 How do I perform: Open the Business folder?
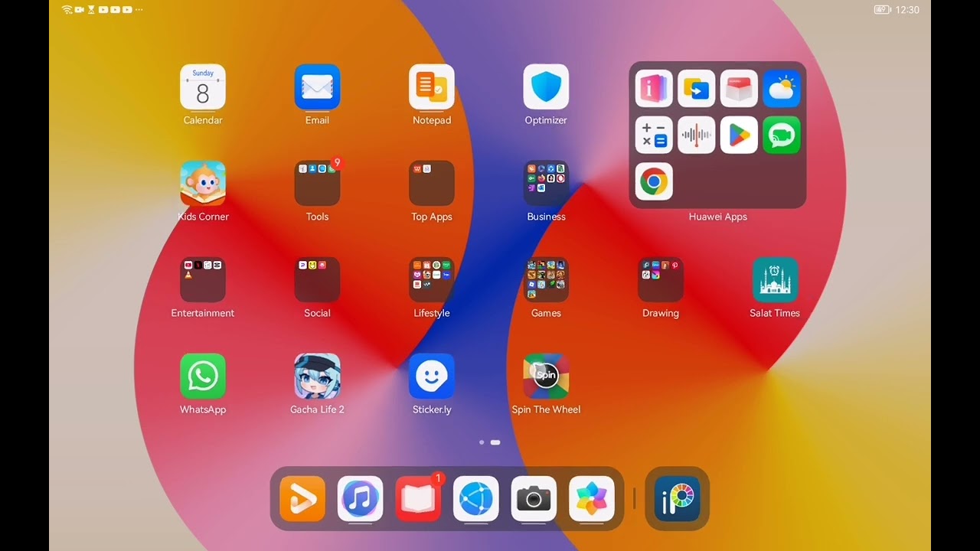pyautogui.click(x=546, y=183)
